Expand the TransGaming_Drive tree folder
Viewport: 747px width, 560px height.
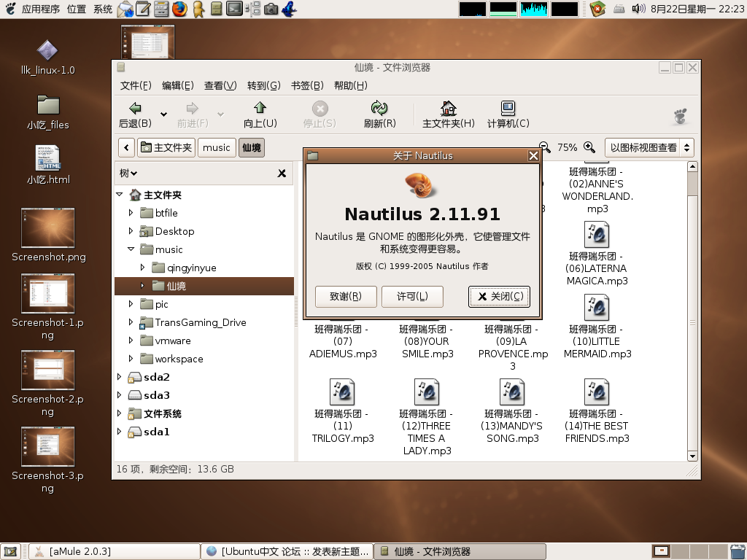pyautogui.click(x=131, y=322)
